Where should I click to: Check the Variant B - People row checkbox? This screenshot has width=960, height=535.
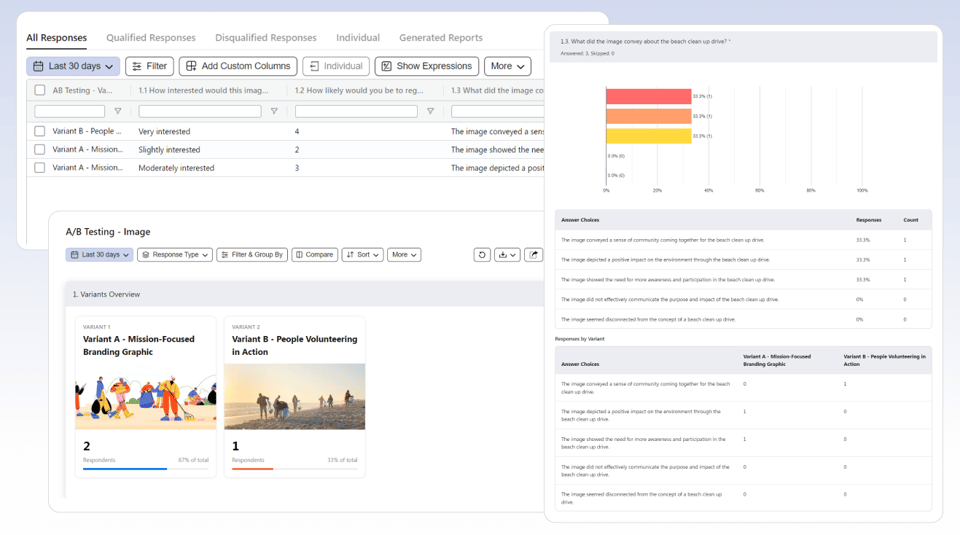[x=40, y=131]
